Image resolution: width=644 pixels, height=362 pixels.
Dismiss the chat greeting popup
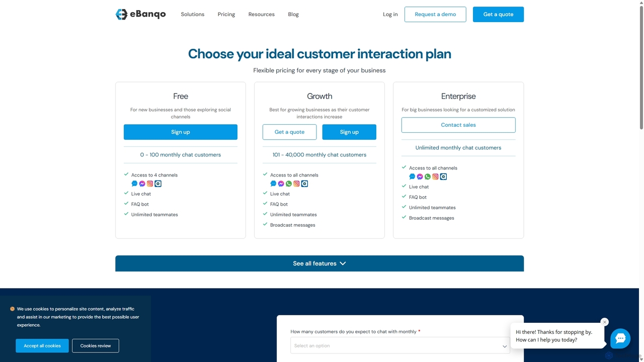(x=605, y=322)
